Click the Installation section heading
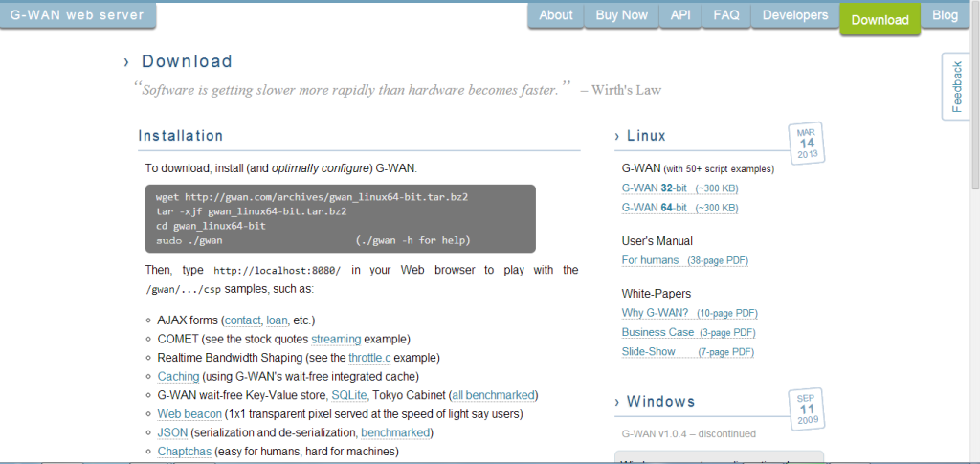This screenshot has width=980, height=464. [180, 136]
